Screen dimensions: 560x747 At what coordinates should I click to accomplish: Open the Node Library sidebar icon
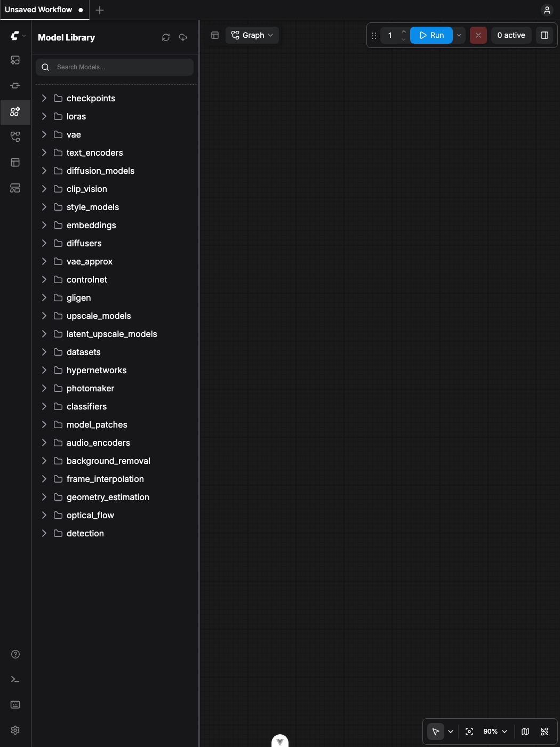15,86
